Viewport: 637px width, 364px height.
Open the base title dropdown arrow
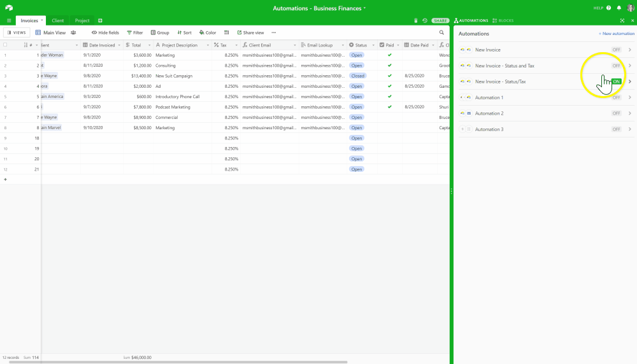[x=364, y=8]
